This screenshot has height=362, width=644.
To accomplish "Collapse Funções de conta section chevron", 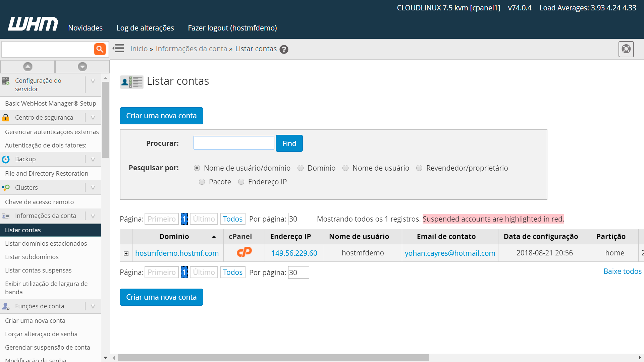I will tap(93, 306).
